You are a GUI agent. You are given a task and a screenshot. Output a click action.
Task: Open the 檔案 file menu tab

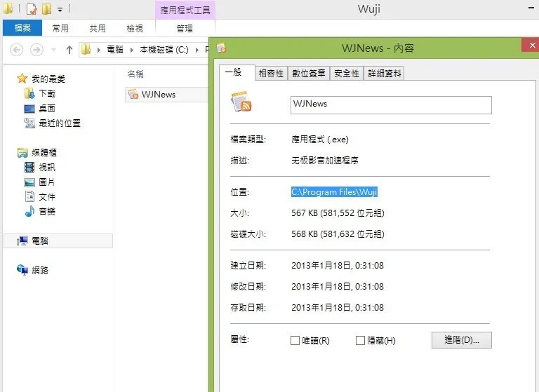click(22, 28)
